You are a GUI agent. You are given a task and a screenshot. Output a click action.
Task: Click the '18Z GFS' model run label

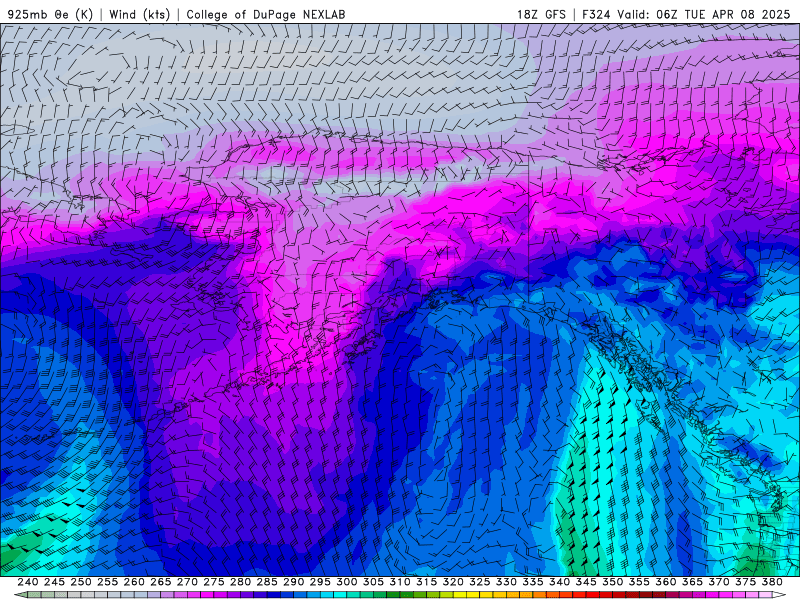pos(541,14)
